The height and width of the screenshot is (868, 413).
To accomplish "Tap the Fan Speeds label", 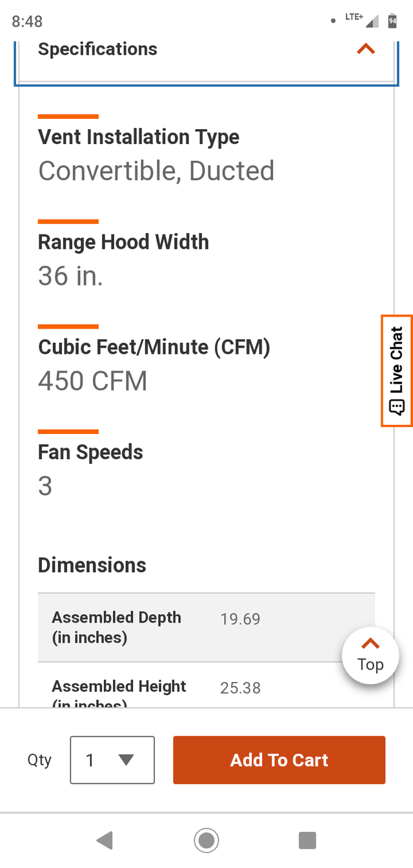I will click(x=90, y=452).
